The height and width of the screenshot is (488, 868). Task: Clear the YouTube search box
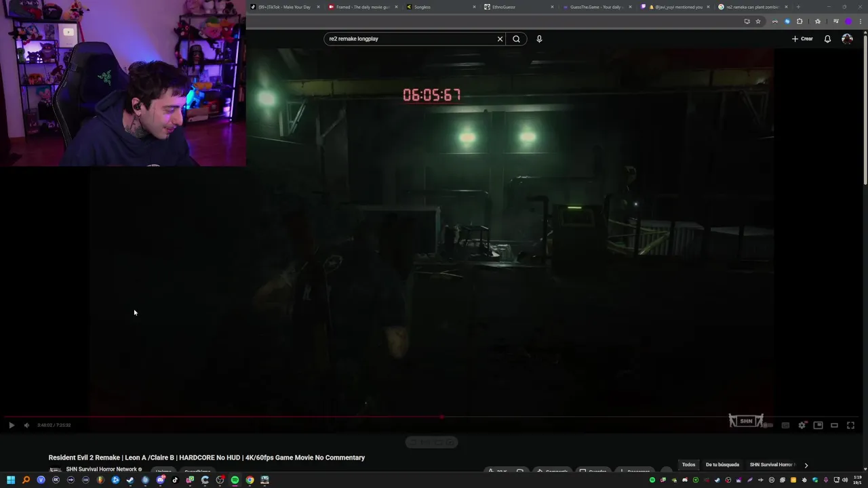500,39
